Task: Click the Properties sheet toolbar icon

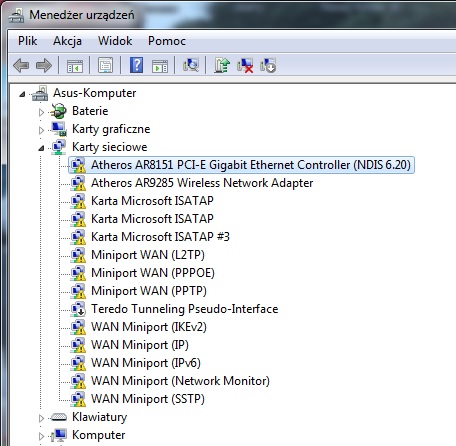Action: [105, 65]
